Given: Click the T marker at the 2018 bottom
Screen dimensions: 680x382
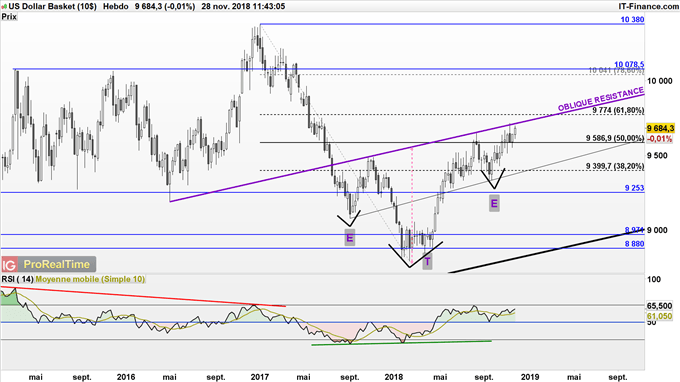Looking at the screenshot, I should pos(427,262).
